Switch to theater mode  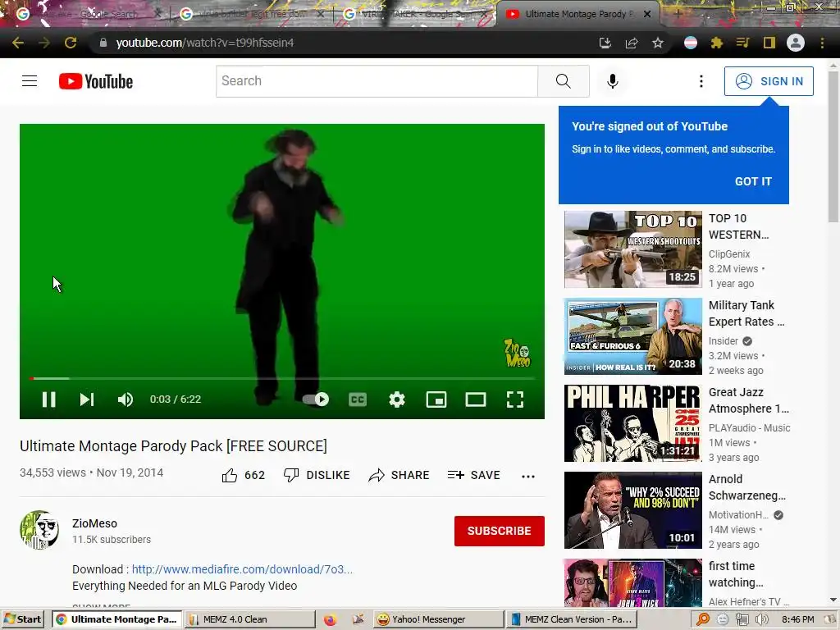(x=475, y=399)
